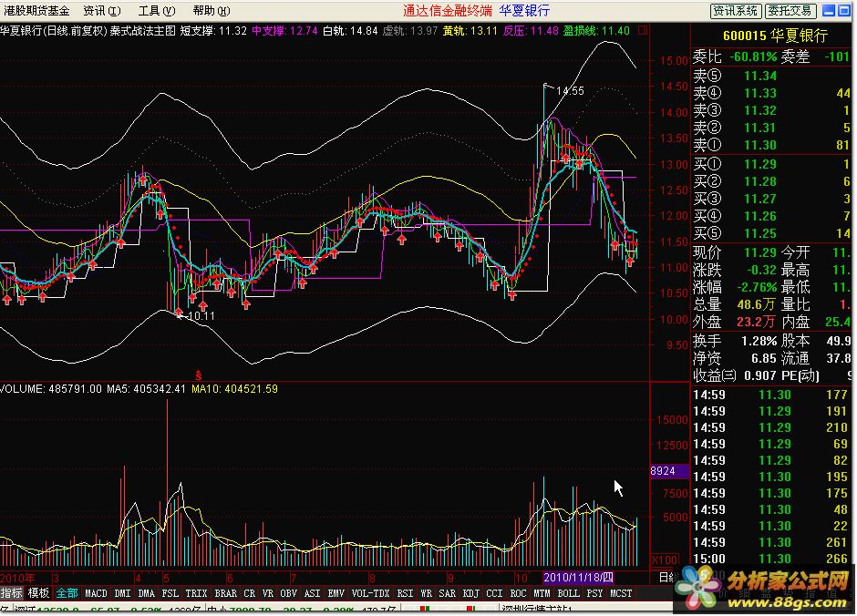The width and height of the screenshot is (857, 616).
Task: Click the 14.55 high price label
Action: 570,91
